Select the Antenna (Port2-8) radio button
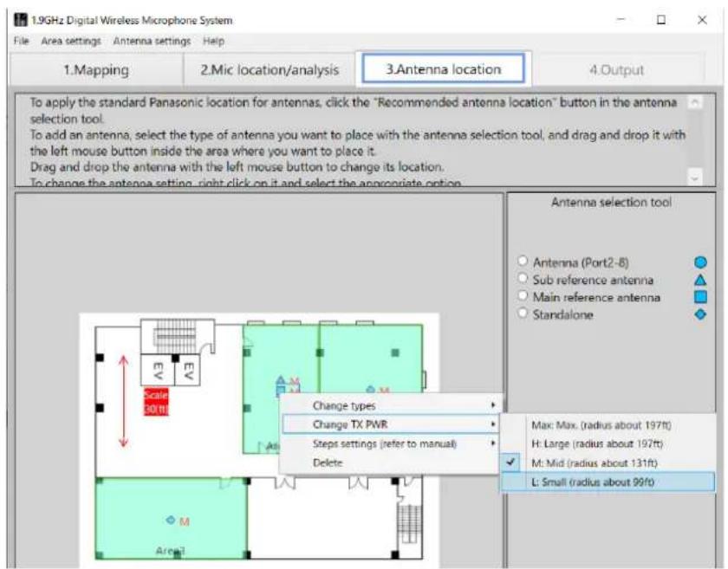728x569 pixels. [523, 261]
